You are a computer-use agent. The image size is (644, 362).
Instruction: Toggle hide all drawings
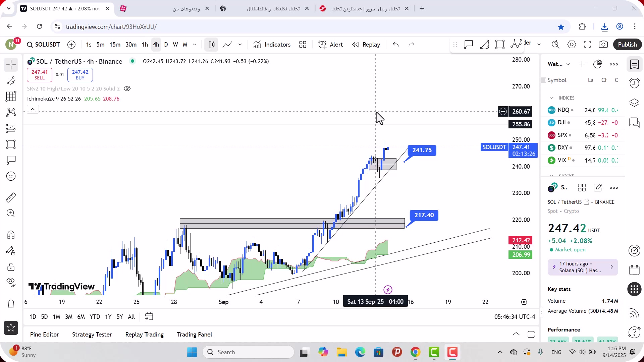[11, 283]
